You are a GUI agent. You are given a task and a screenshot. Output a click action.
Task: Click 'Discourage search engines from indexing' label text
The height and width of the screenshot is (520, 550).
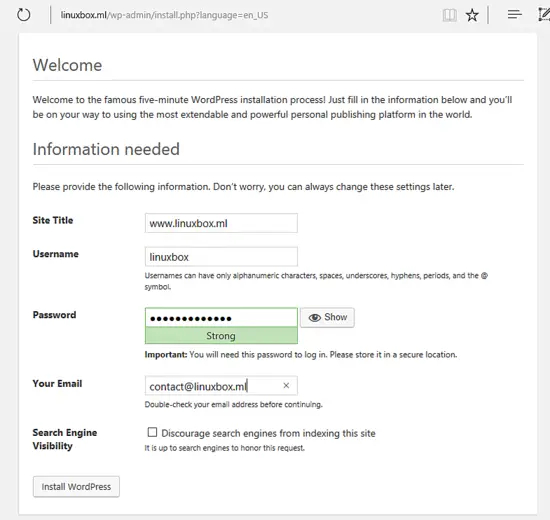268,433
